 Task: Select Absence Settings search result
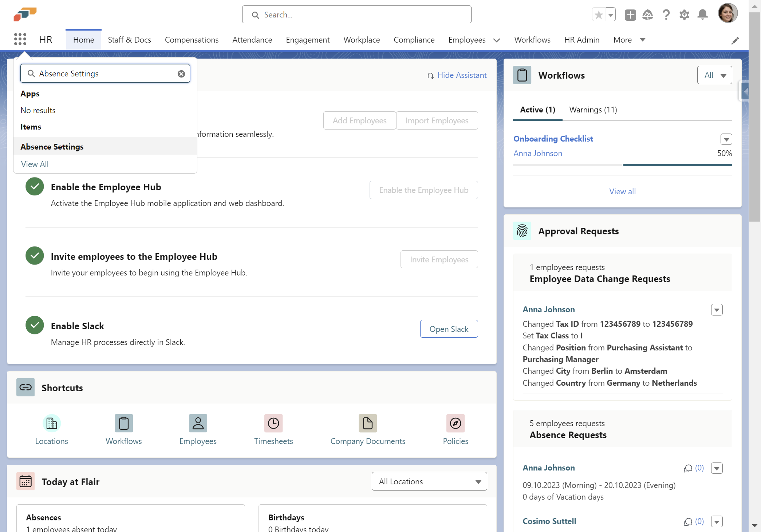coord(52,147)
